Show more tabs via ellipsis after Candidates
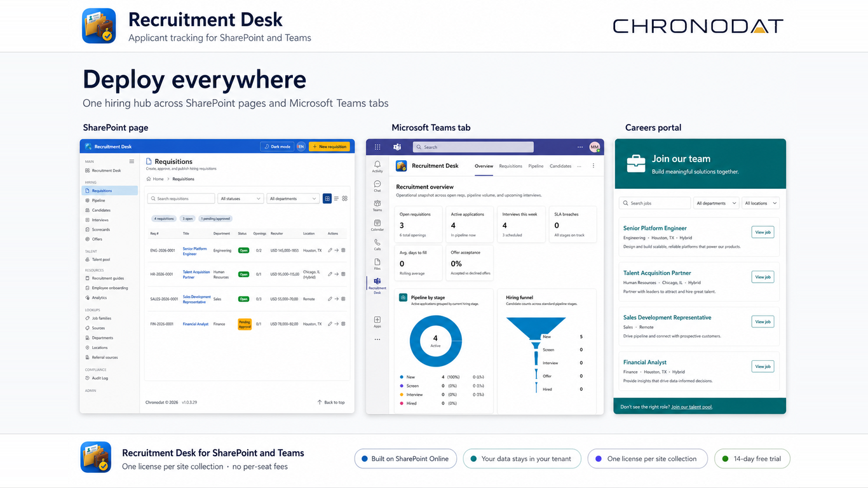 tap(580, 166)
